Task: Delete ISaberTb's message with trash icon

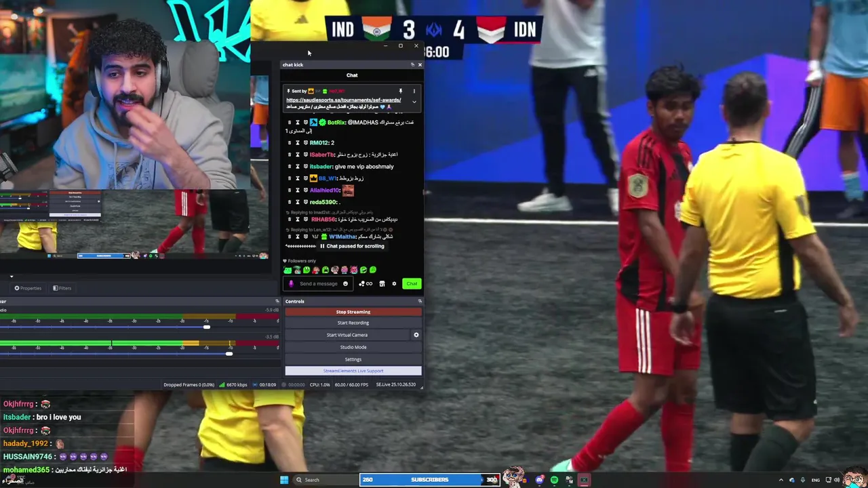Action: [290, 155]
